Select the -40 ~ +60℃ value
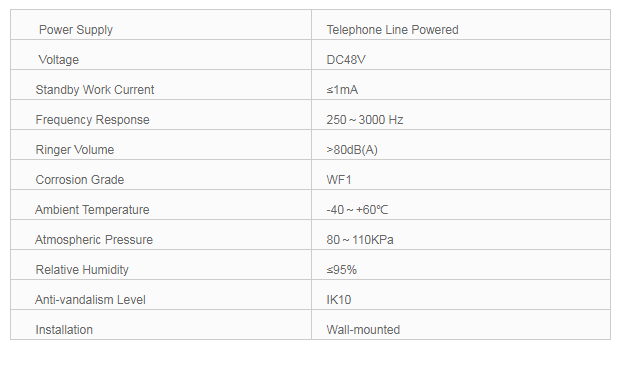The image size is (623, 366). (357, 209)
